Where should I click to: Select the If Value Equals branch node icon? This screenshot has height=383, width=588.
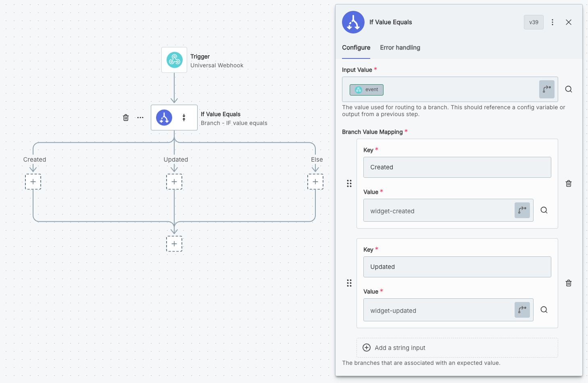tap(164, 118)
